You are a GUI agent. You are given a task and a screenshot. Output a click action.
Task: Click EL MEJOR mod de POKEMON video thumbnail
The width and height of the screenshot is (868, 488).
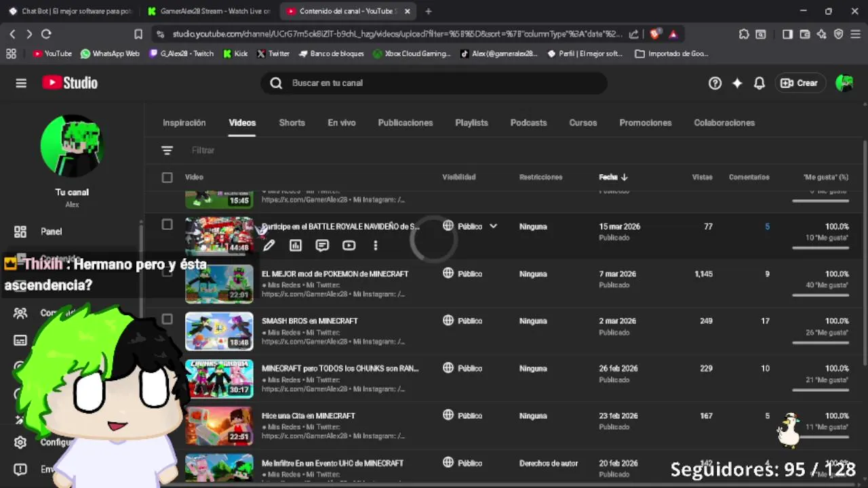[219, 283]
